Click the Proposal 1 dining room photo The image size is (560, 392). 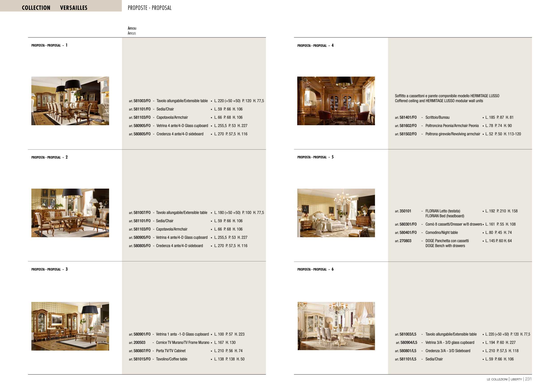click(x=70, y=101)
